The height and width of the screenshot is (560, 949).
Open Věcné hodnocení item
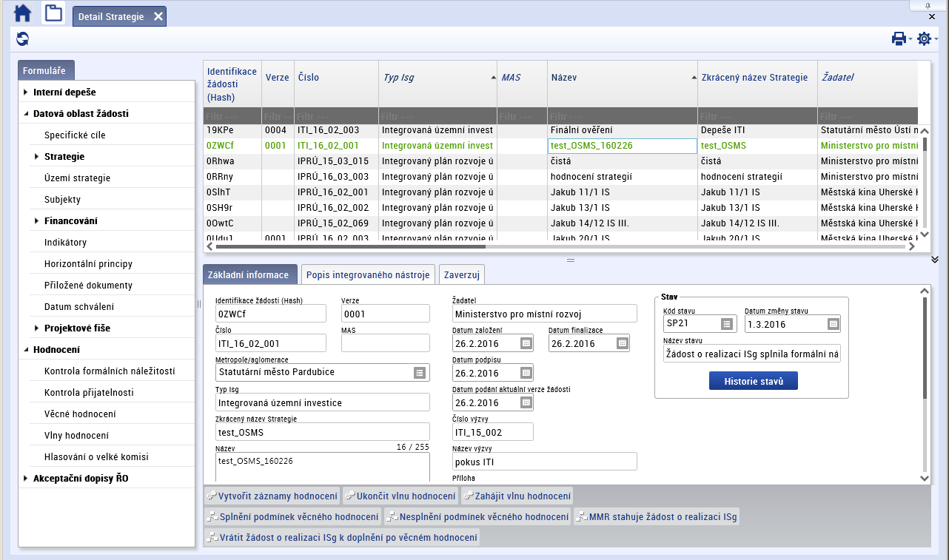pos(80,414)
